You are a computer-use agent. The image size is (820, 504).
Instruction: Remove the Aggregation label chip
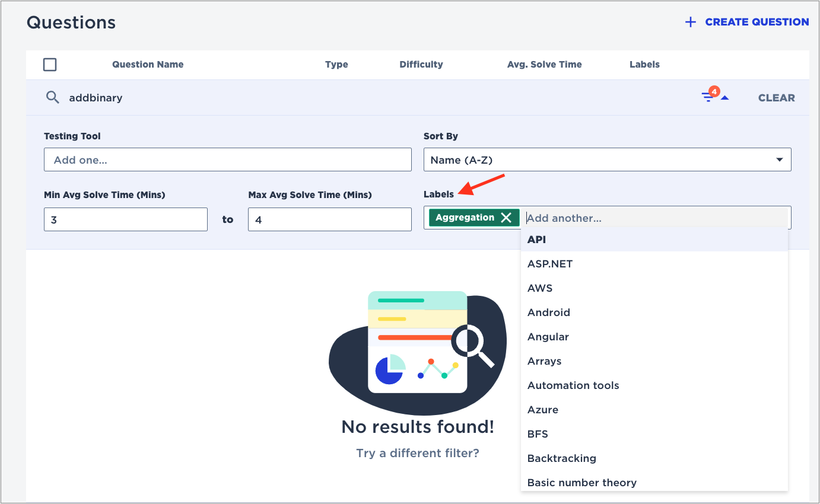(507, 218)
